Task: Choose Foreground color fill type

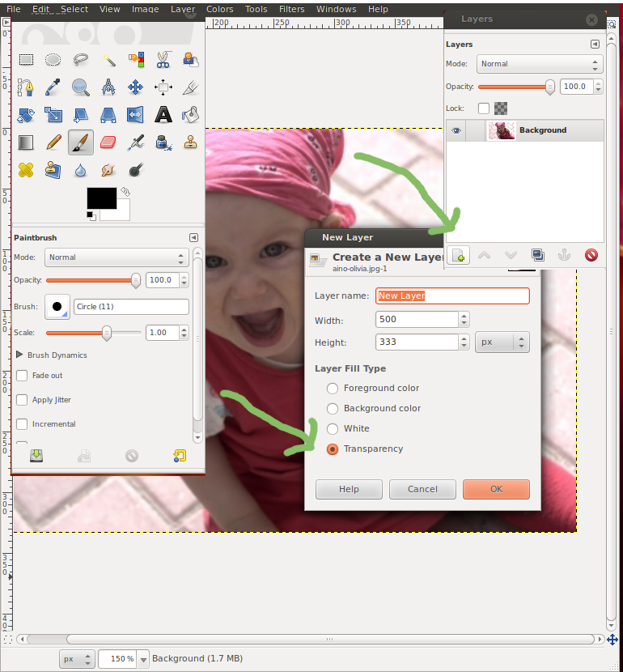Action: pos(332,388)
